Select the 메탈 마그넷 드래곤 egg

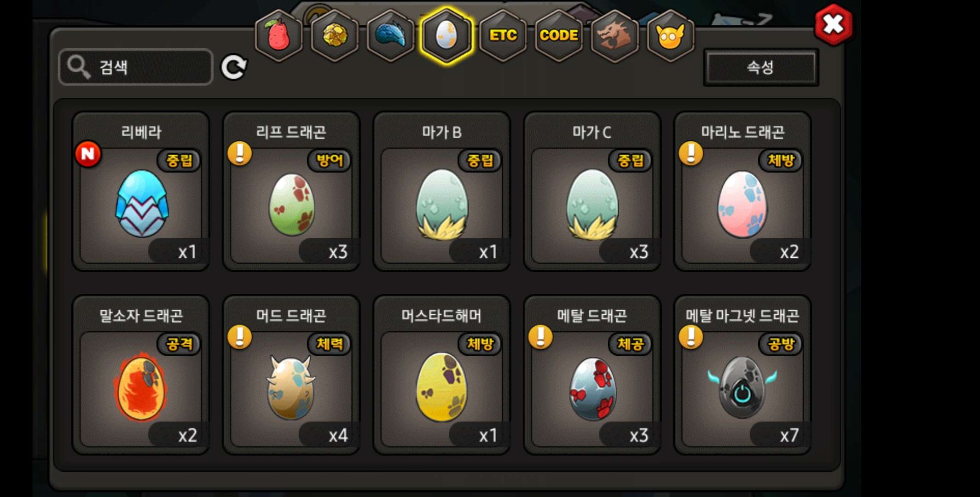(x=742, y=375)
